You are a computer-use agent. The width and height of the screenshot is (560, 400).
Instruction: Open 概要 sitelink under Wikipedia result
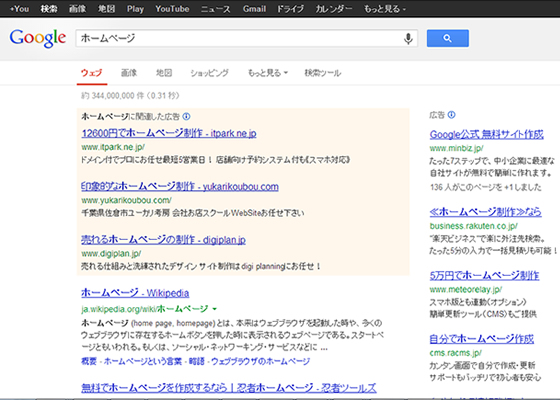point(89,361)
